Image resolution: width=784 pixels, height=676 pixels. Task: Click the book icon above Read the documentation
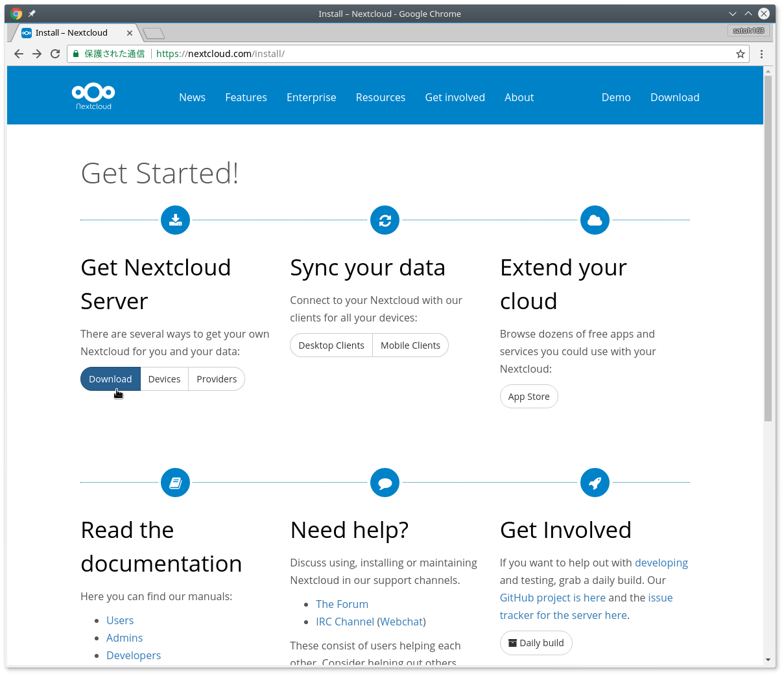pos(175,483)
